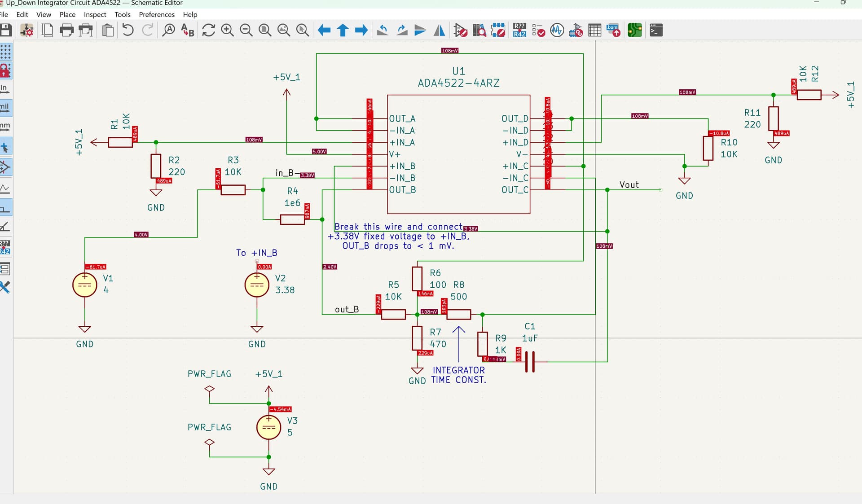This screenshot has height=504, width=862.
Task: Open the Symbol Fields Table
Action: coord(594,30)
